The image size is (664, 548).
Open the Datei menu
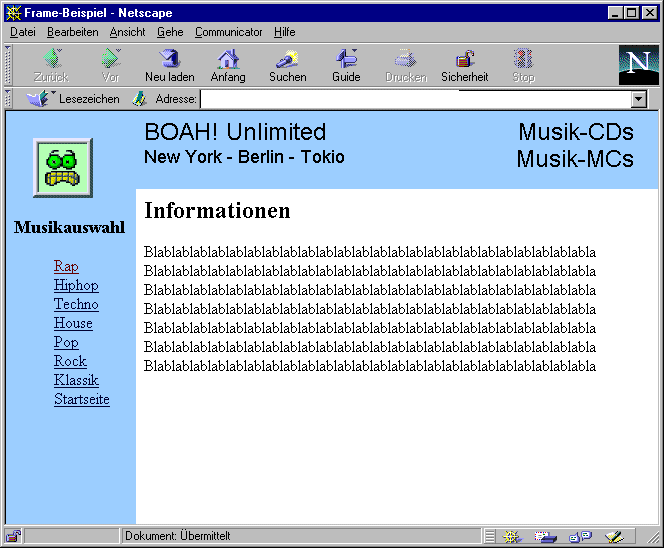click(x=22, y=32)
